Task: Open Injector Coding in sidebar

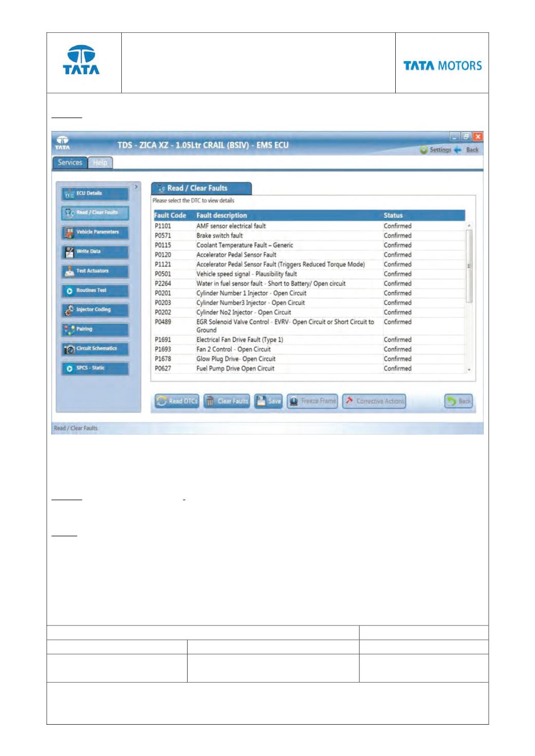Action: pos(95,310)
